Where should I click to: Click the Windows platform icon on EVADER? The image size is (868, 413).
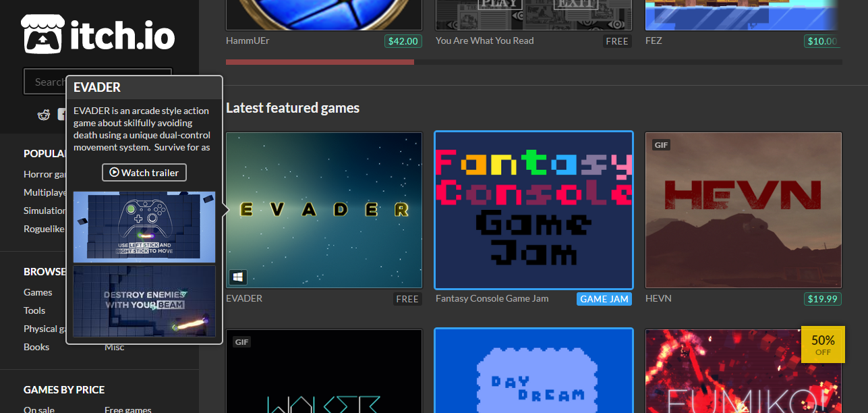pyautogui.click(x=238, y=277)
